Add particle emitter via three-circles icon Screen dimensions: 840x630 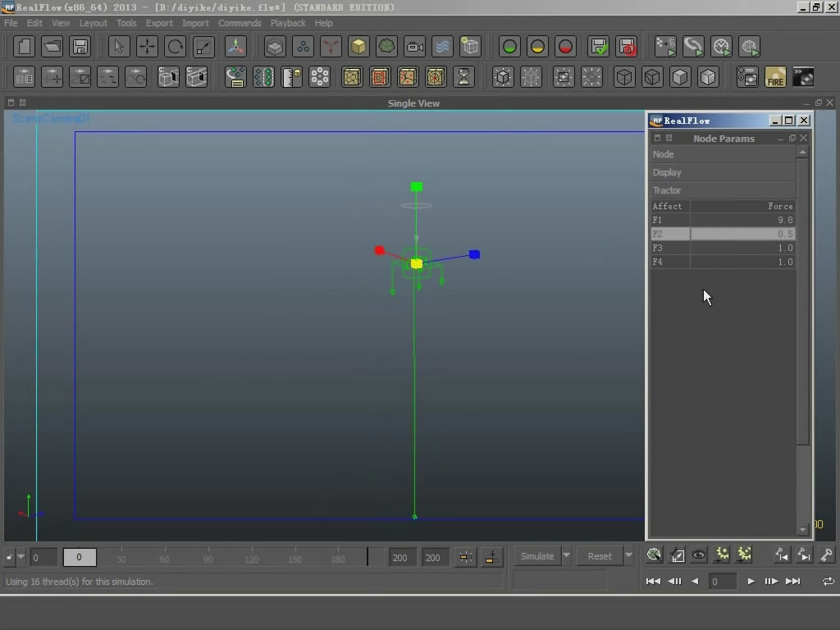point(303,47)
